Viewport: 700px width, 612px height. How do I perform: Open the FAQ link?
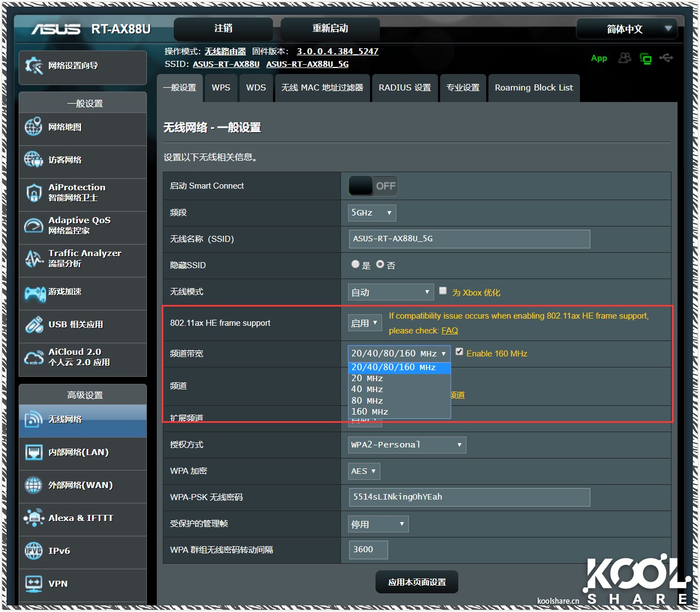click(x=449, y=331)
